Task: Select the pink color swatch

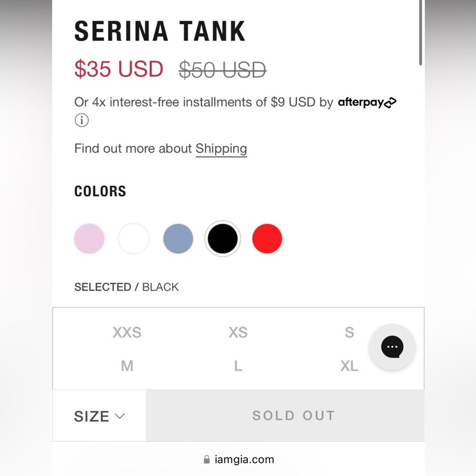Action: pos(89,238)
